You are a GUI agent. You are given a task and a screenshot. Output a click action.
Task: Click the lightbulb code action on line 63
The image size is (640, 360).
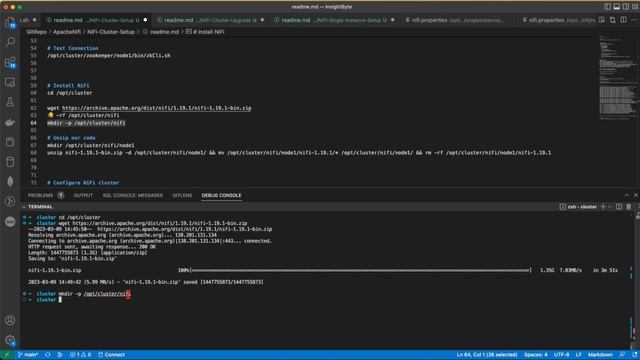[51, 116]
